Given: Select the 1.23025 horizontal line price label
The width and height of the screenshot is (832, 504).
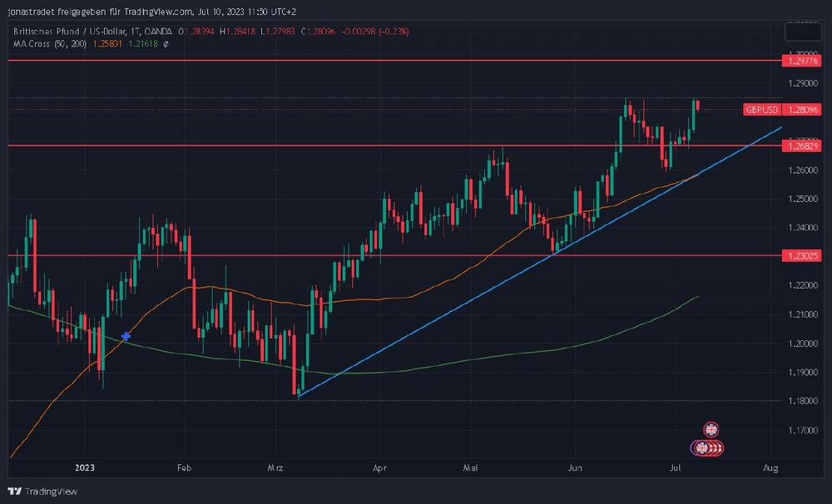Looking at the screenshot, I should tap(802, 256).
